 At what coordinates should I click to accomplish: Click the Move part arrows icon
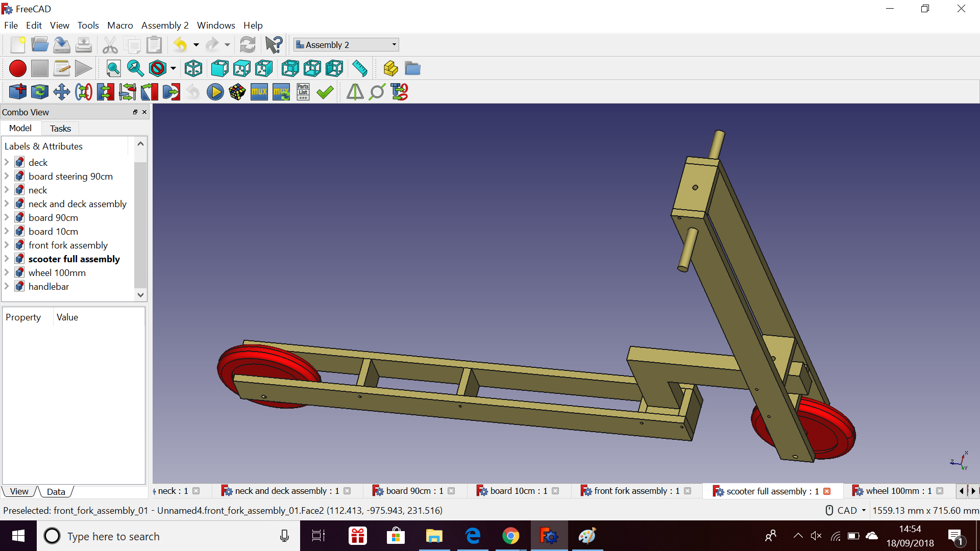point(62,92)
